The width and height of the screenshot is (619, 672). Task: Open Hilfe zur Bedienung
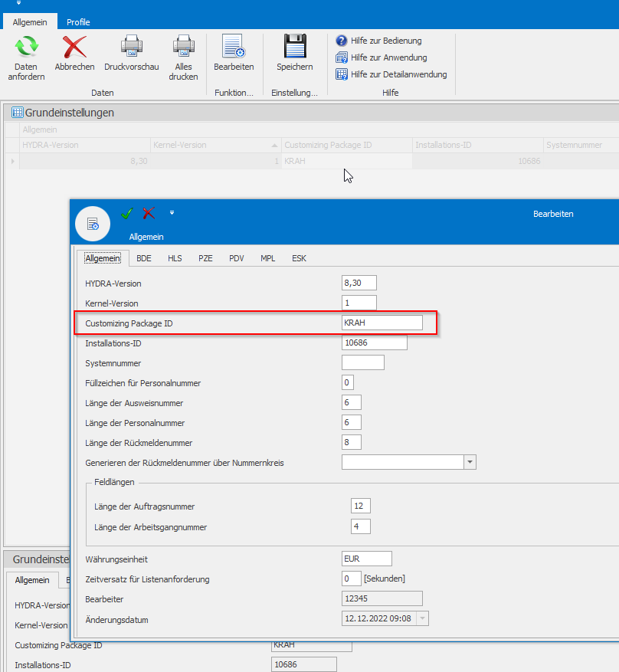pos(378,41)
